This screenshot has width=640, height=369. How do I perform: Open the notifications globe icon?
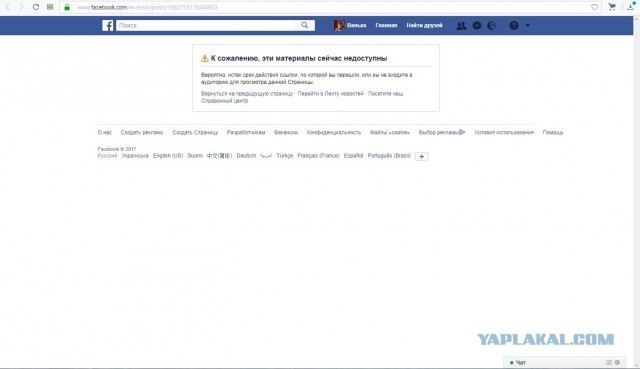tap(492, 26)
